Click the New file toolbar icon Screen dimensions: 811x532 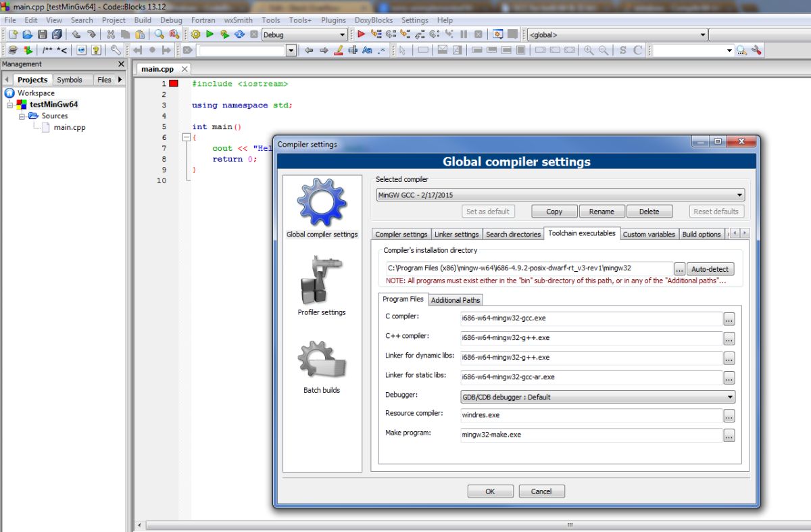[13, 34]
